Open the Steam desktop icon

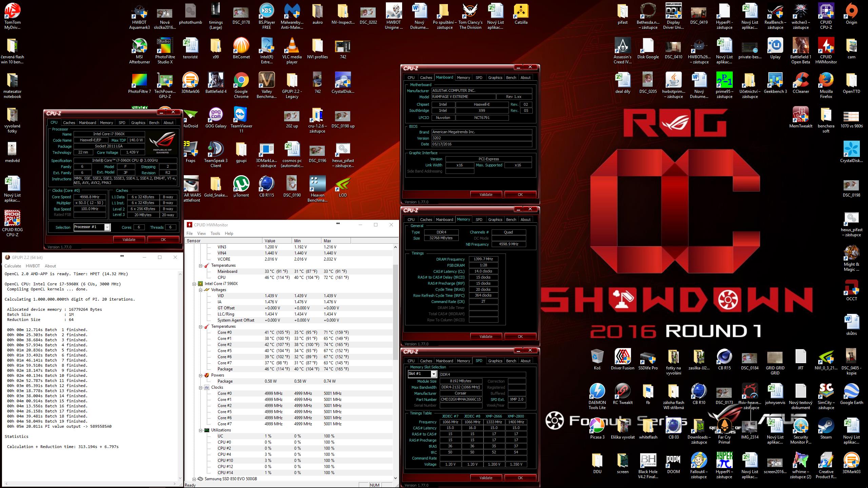[x=826, y=428]
